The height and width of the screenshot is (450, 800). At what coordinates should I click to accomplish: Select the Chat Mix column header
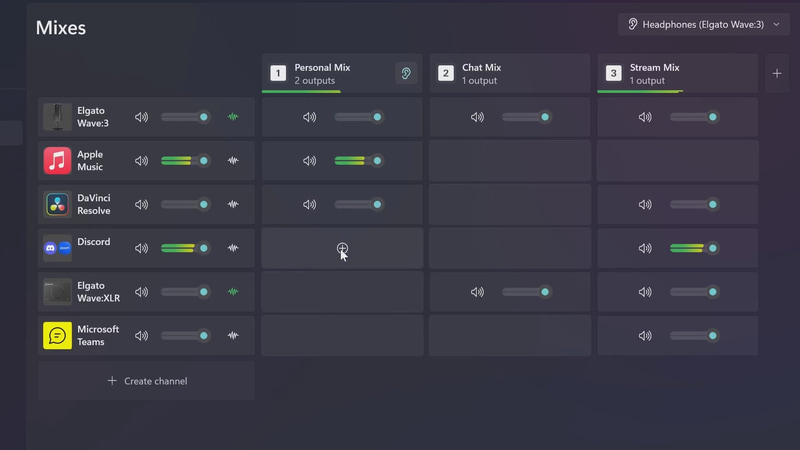tap(510, 73)
